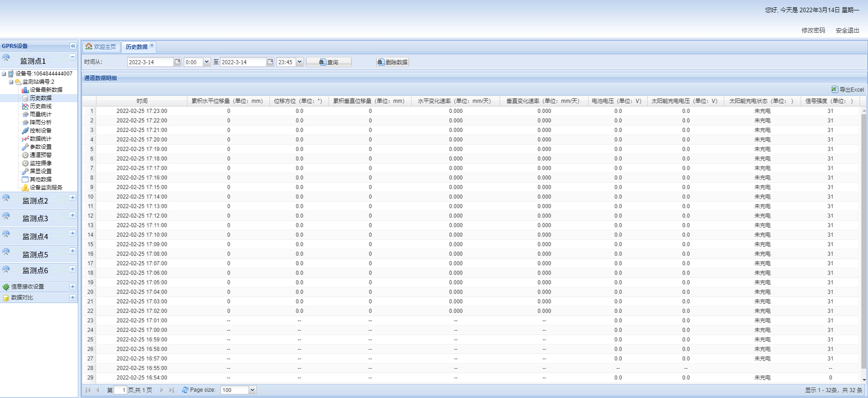Image resolution: width=868 pixels, height=398 pixels.
Task: Open the Page size dropdown
Action: pos(252,390)
